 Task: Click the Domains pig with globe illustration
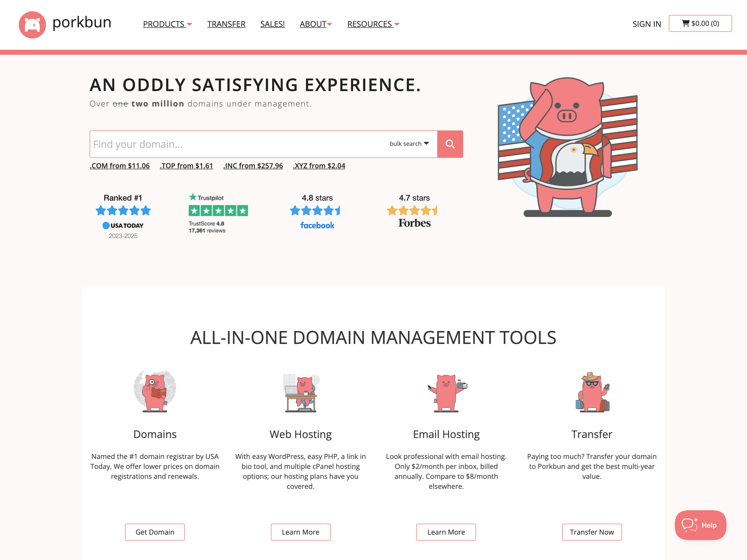click(x=155, y=391)
